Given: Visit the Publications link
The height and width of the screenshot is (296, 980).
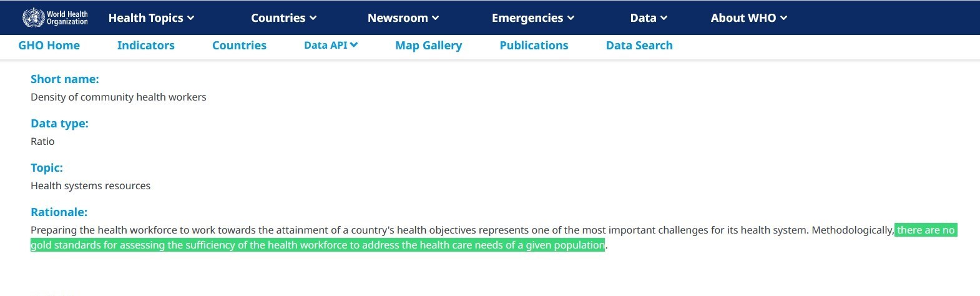Looking at the screenshot, I should (534, 46).
